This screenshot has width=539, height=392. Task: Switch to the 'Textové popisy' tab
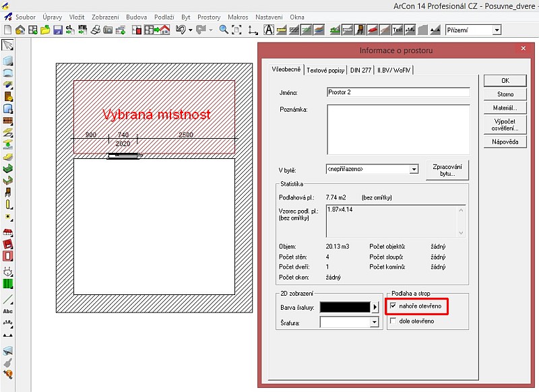coord(325,70)
